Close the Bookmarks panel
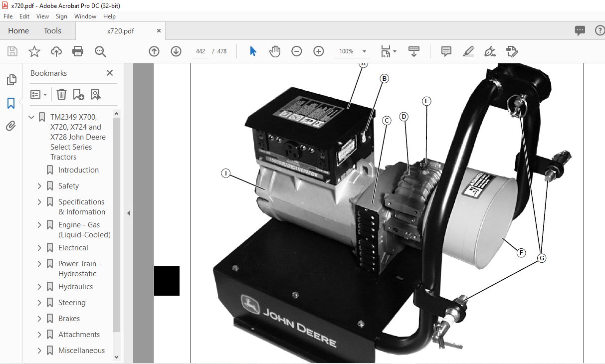 (x=110, y=73)
